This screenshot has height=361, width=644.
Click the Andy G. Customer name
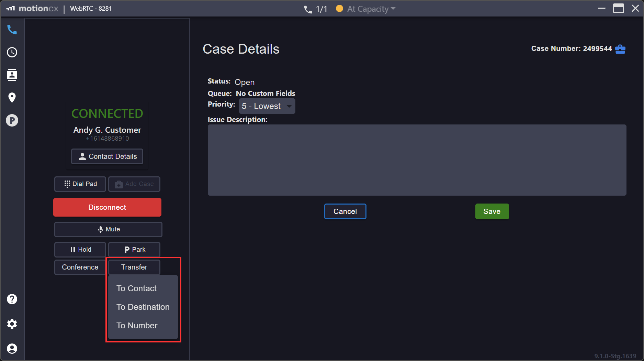point(107,130)
